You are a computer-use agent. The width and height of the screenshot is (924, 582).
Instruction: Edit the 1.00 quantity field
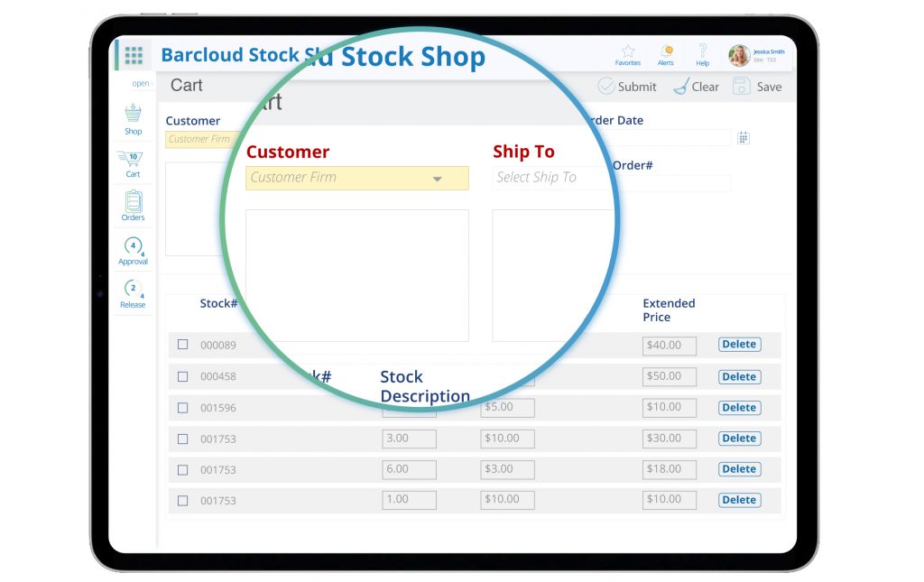[x=409, y=500]
